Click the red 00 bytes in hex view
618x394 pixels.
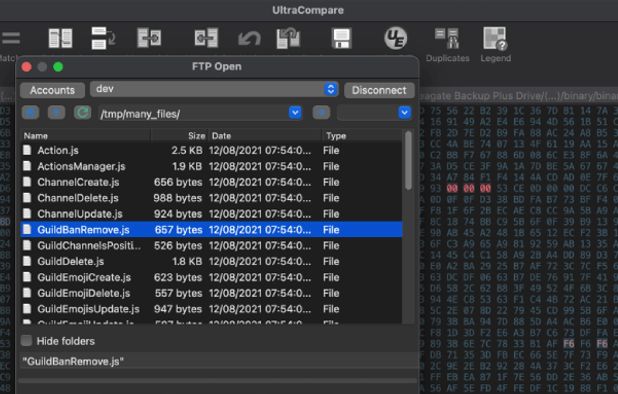click(x=469, y=188)
